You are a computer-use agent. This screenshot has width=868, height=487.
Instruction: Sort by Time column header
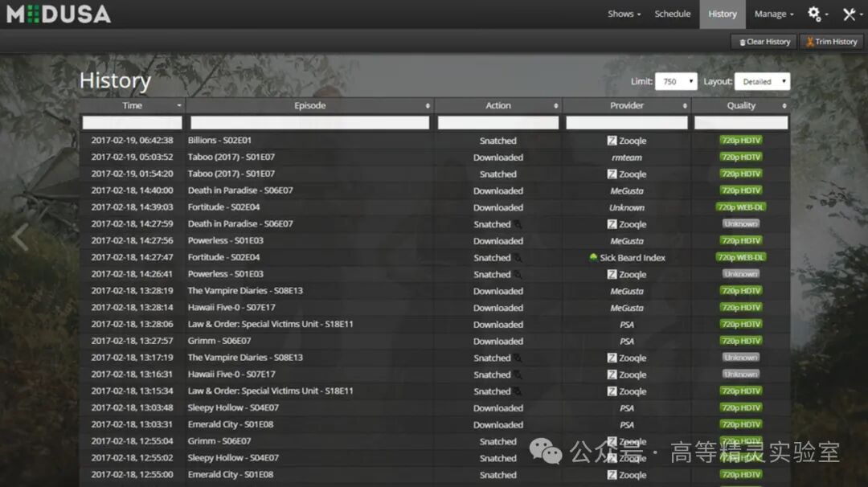tap(133, 105)
